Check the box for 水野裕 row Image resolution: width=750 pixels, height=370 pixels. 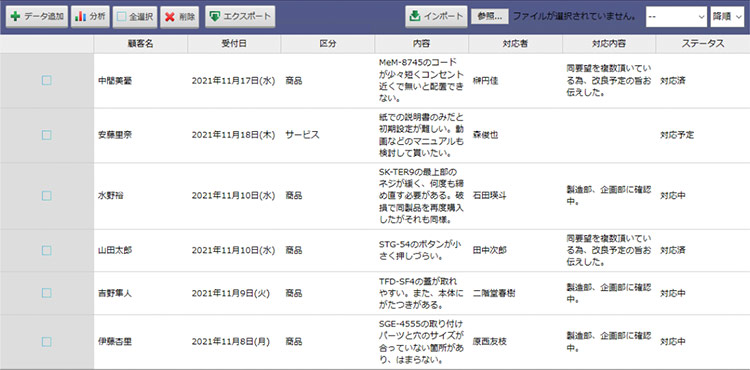46,196
